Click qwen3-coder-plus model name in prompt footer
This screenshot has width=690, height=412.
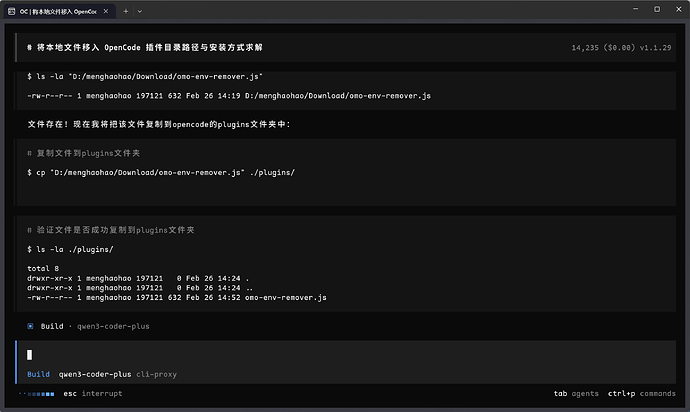(95, 375)
